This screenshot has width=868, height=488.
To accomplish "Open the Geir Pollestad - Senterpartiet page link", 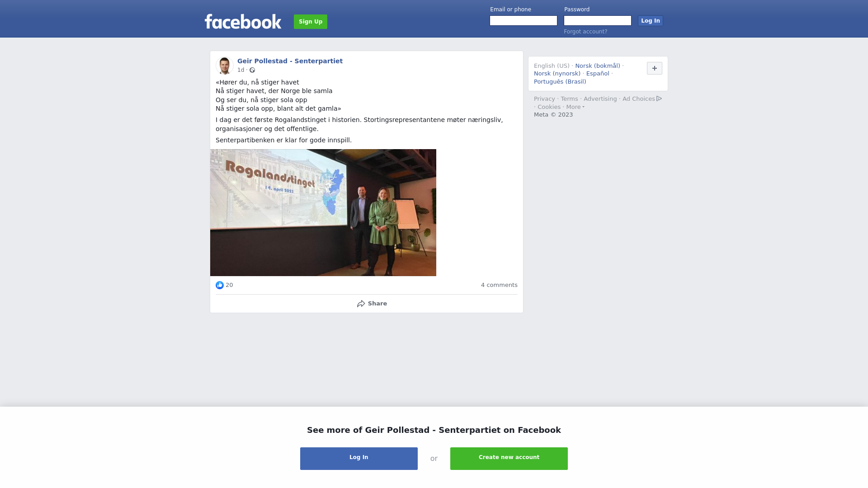I will click(x=290, y=61).
